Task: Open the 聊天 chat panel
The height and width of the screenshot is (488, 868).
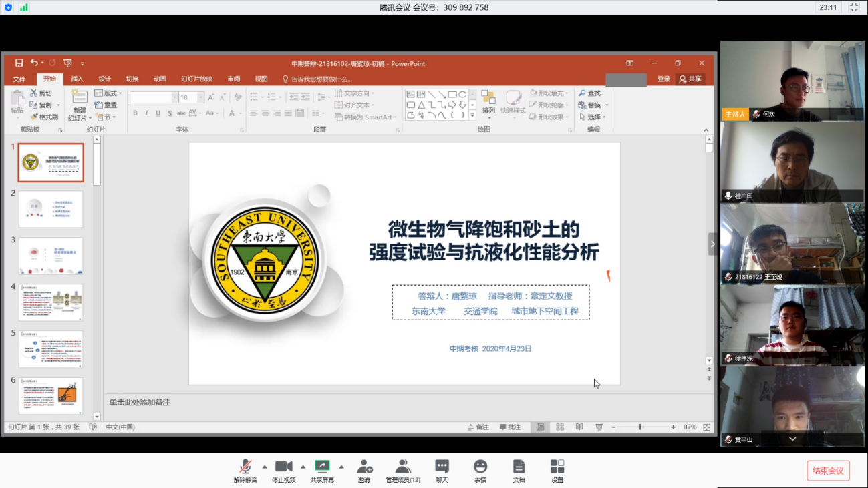Action: 442,467
